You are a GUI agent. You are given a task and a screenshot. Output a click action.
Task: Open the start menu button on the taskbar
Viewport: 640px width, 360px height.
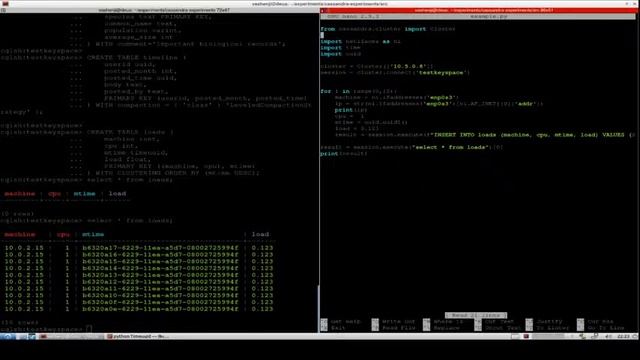(x=7, y=337)
